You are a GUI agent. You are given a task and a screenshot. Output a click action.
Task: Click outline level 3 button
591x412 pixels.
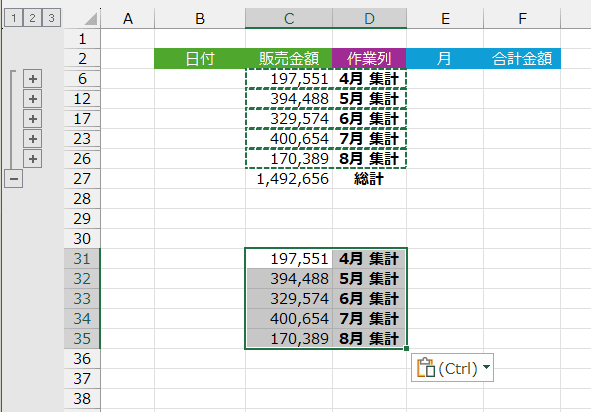click(x=51, y=18)
